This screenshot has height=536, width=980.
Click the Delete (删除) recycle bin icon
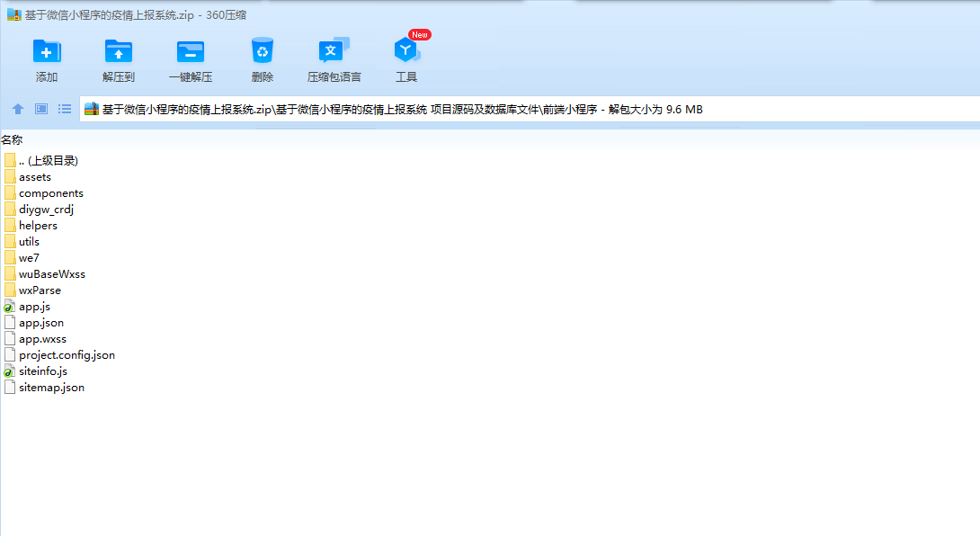pos(263,50)
